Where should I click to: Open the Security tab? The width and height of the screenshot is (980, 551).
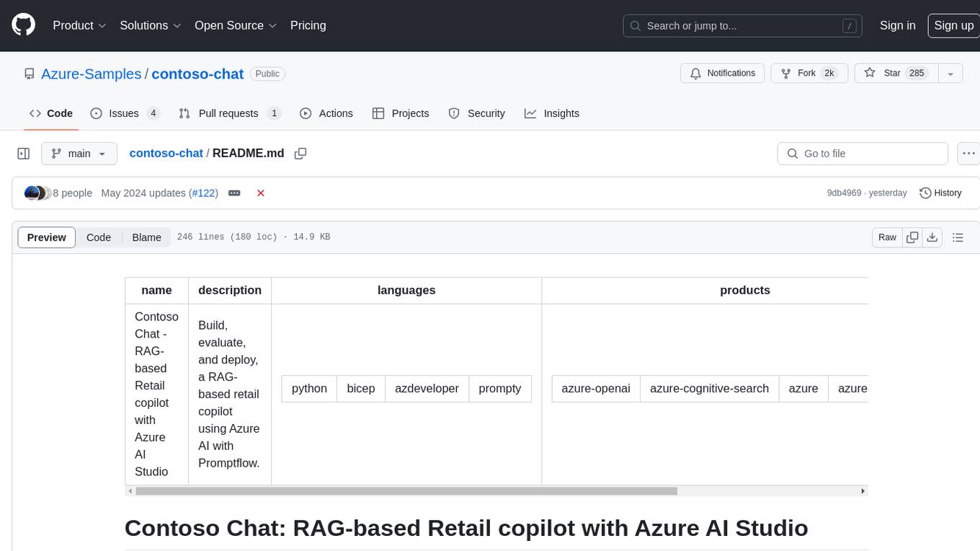[477, 113]
